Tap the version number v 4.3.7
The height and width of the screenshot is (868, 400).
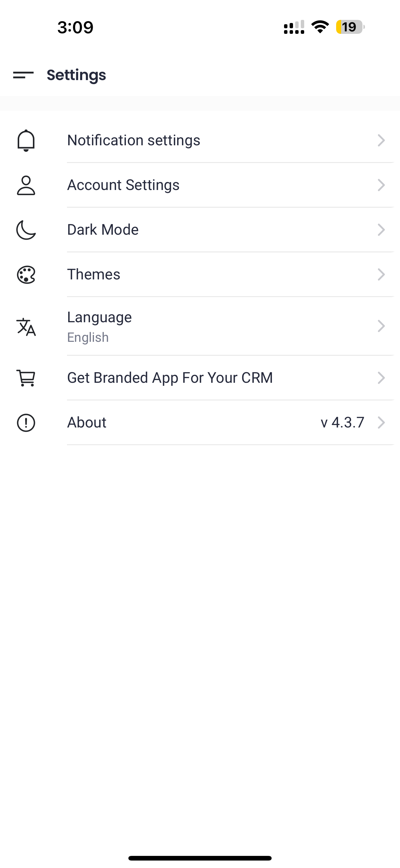coord(342,423)
